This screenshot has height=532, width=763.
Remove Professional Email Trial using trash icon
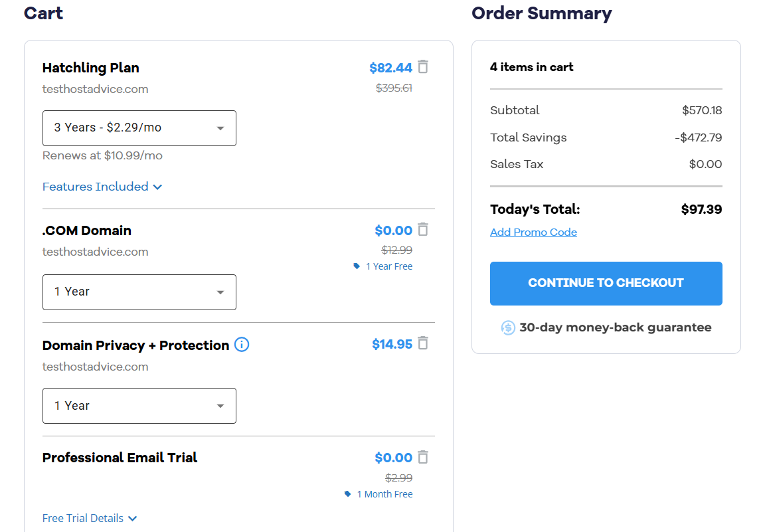(424, 457)
